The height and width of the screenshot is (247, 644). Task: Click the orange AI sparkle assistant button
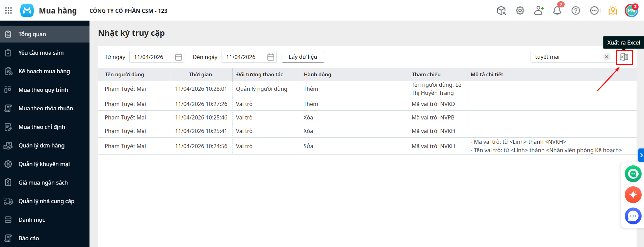click(633, 195)
